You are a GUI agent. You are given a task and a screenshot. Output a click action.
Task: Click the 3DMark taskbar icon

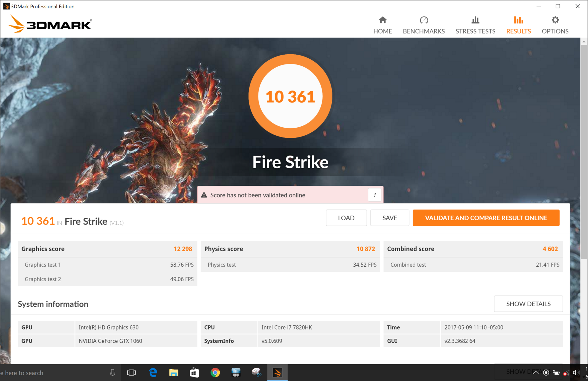tap(277, 372)
